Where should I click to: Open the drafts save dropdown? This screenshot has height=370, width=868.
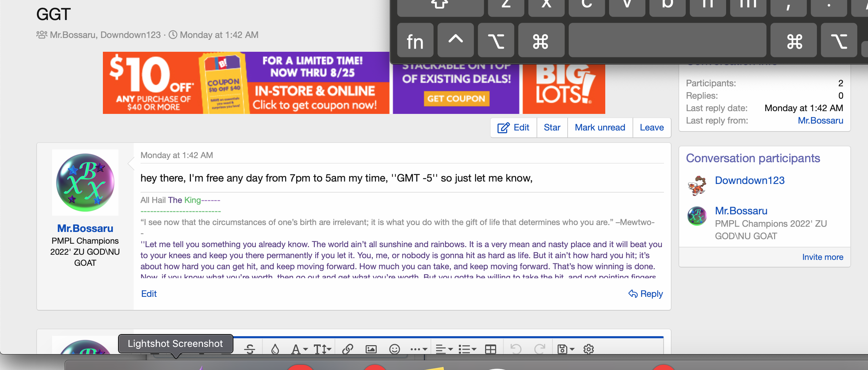[x=566, y=349]
